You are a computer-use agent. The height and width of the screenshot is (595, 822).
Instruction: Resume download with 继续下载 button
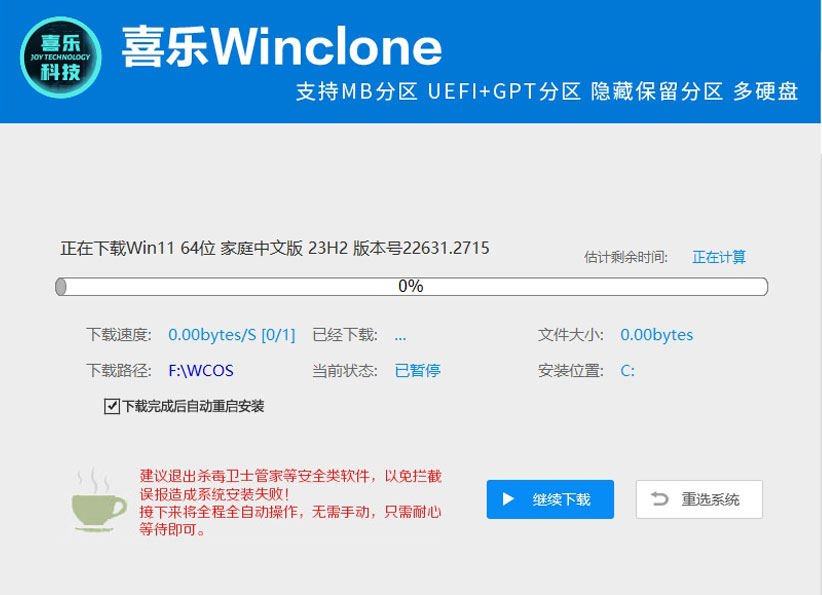550,499
